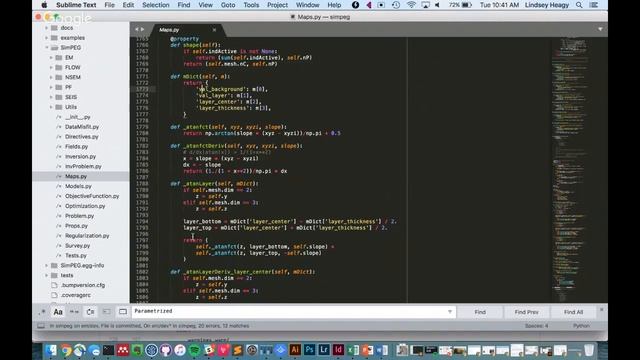
Task: Open Survey.py in sidebar
Action: click(77, 246)
